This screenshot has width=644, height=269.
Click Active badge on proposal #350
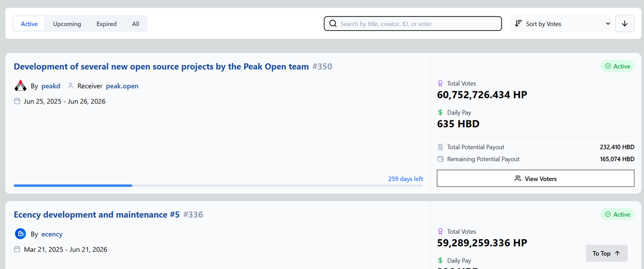click(x=617, y=66)
